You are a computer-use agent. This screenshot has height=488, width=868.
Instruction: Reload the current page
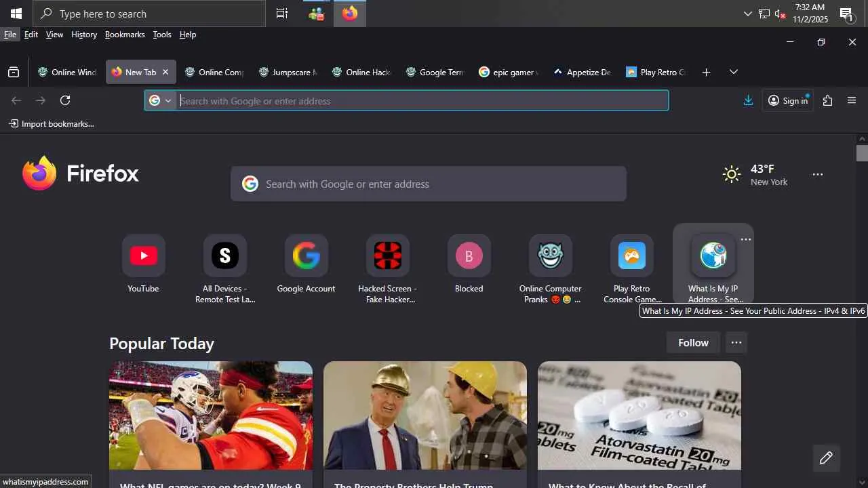(x=65, y=100)
